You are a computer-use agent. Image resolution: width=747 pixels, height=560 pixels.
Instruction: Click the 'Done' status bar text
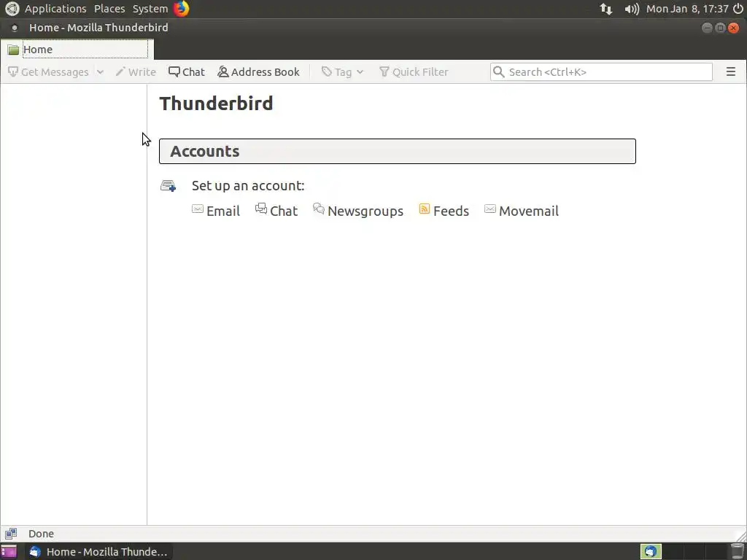pos(41,534)
